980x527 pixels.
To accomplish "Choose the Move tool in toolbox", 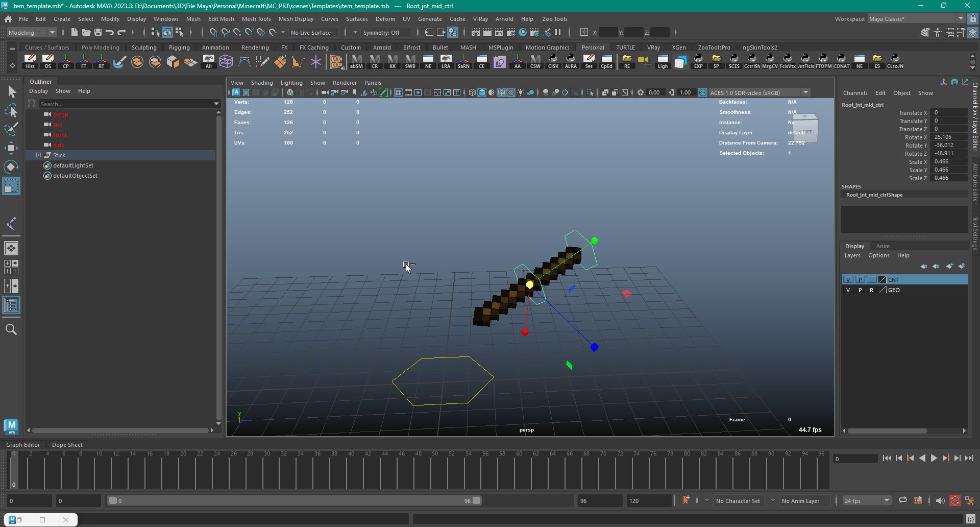I will tap(11, 148).
